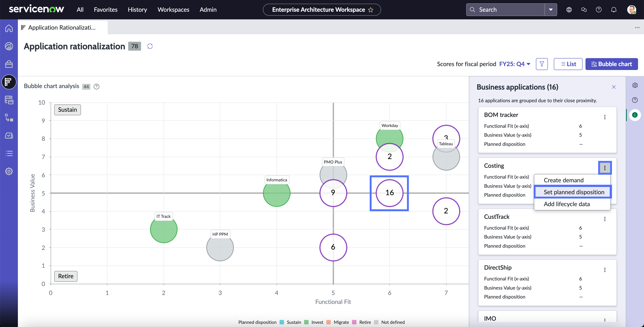The width and height of the screenshot is (644, 327).
Task: Click the green info icon on right rail
Action: pyautogui.click(x=635, y=115)
